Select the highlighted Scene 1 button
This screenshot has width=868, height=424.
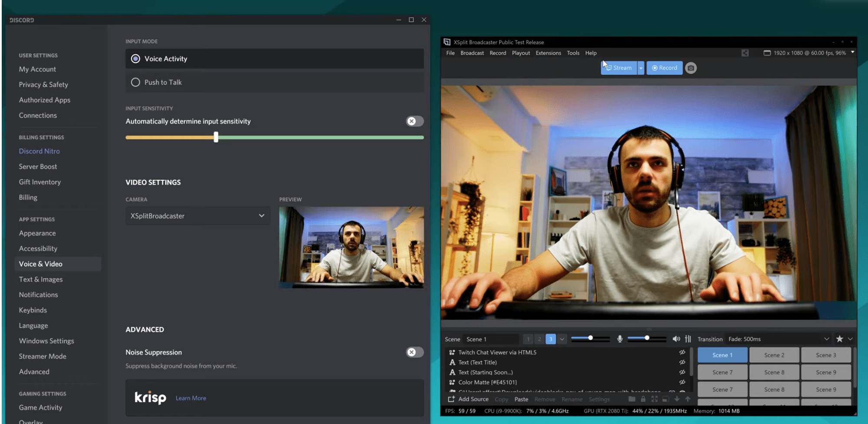(723, 355)
